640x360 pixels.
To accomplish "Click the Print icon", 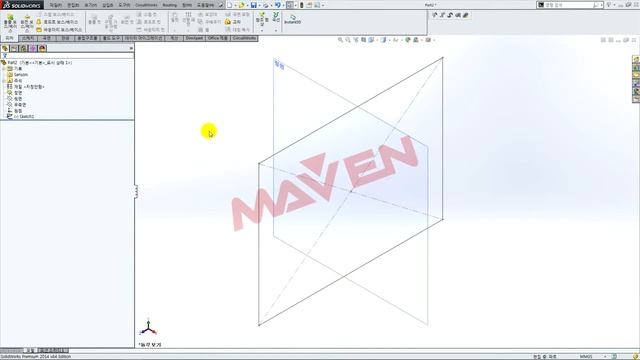I will click(266, 5).
